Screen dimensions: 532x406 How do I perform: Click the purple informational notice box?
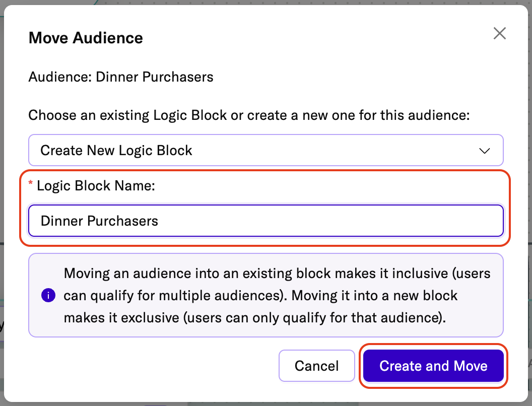tap(266, 295)
